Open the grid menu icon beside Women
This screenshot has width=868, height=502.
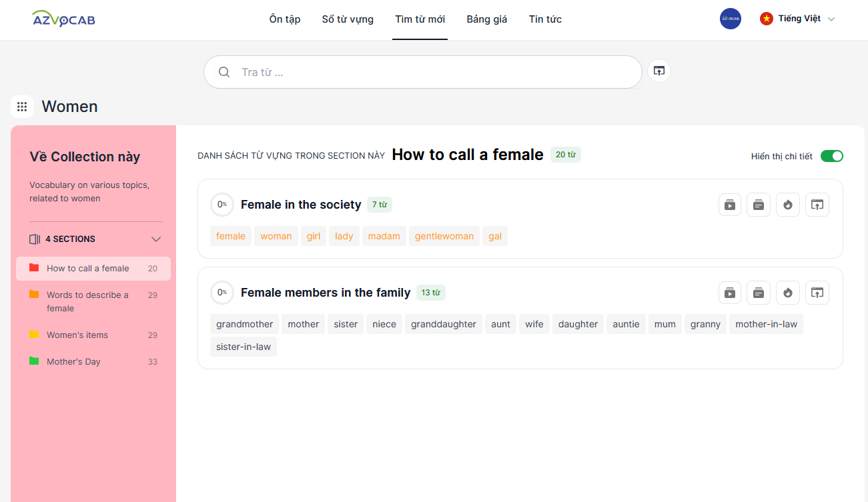coord(22,107)
